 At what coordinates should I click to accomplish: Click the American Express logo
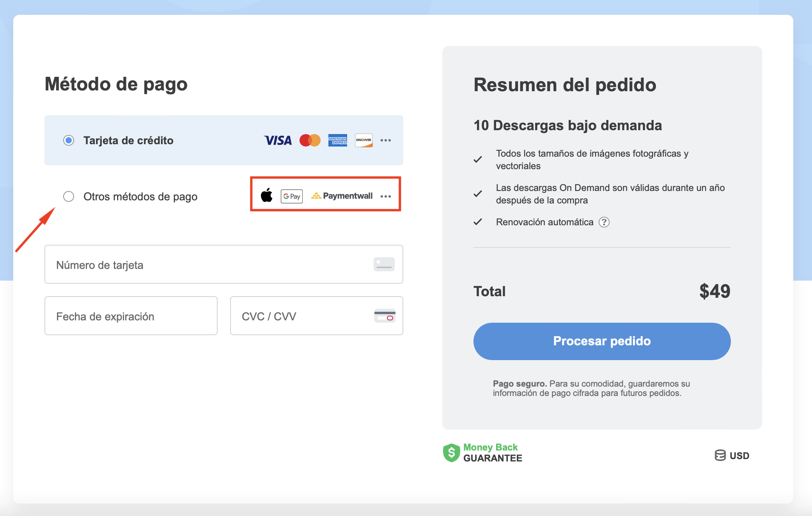(x=338, y=140)
